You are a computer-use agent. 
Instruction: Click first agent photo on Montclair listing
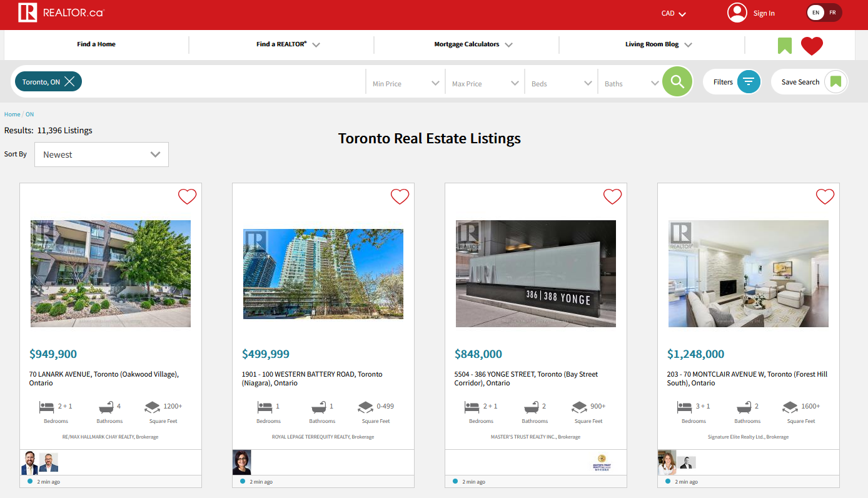pyautogui.click(x=667, y=462)
